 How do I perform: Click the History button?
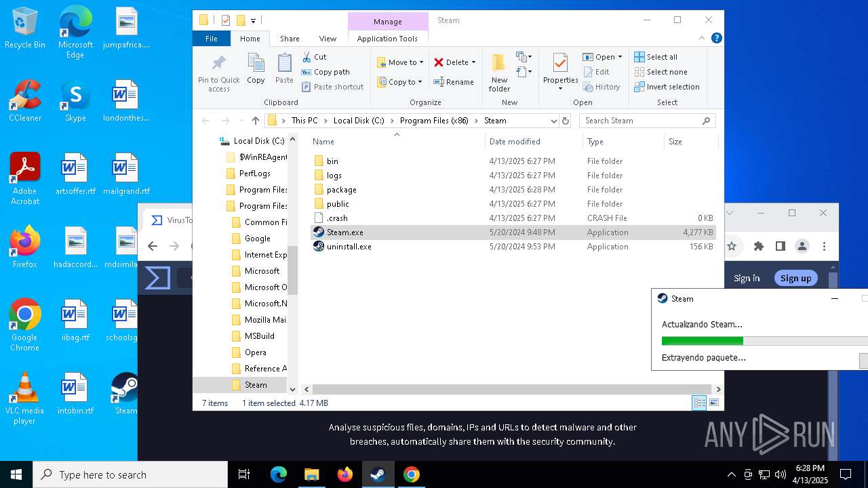(x=601, y=87)
